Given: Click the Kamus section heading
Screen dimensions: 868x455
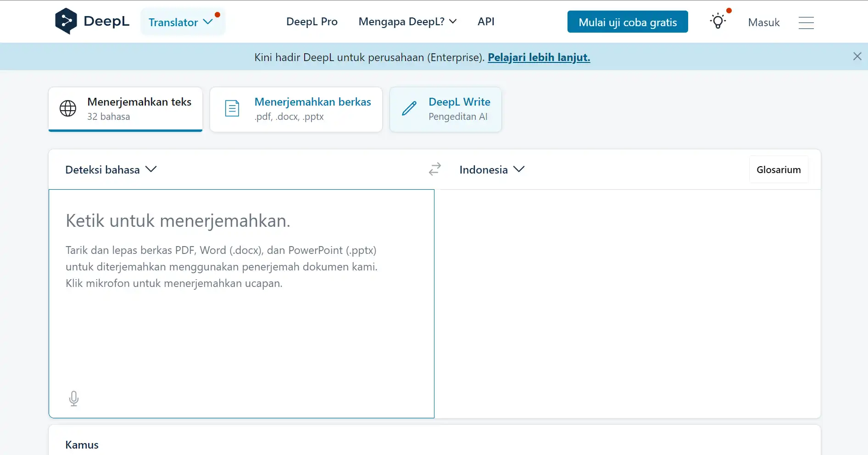Looking at the screenshot, I should [82, 445].
